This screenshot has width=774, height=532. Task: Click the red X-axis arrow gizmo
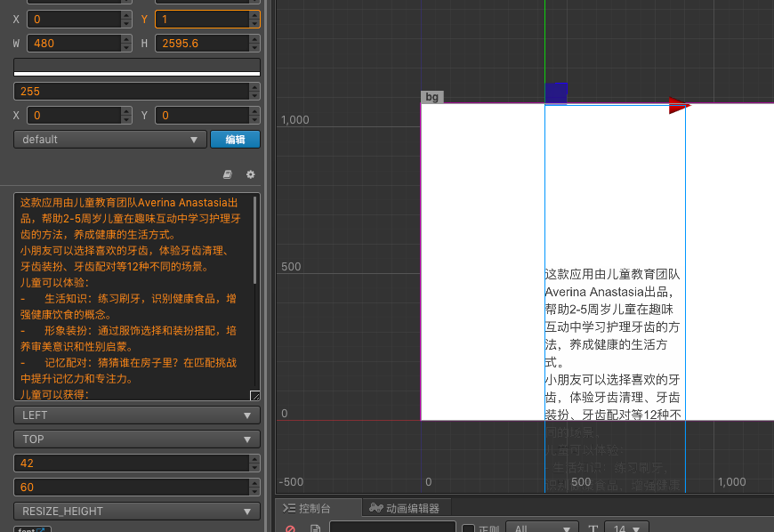(x=680, y=105)
